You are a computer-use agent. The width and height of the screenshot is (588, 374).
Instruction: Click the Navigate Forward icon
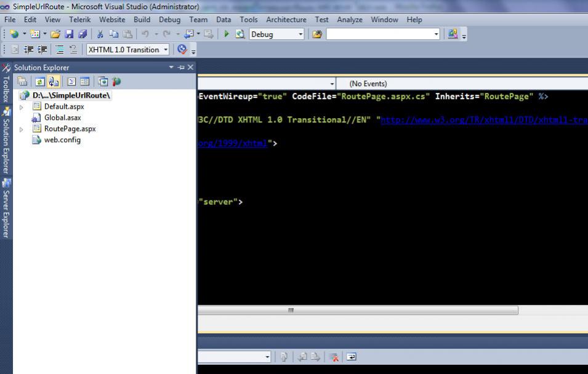pos(209,34)
